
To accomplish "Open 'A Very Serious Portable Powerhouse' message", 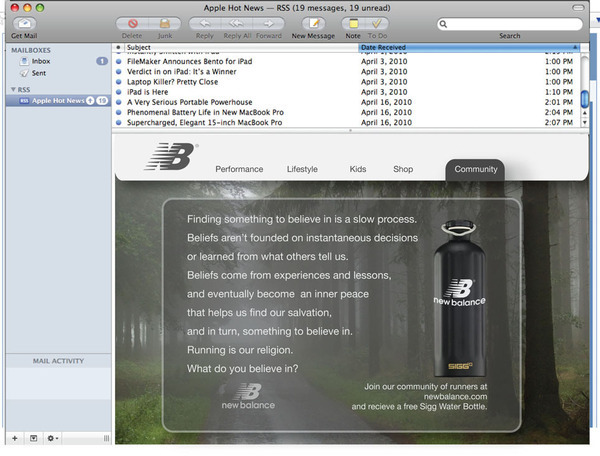I will click(x=347, y=102).
